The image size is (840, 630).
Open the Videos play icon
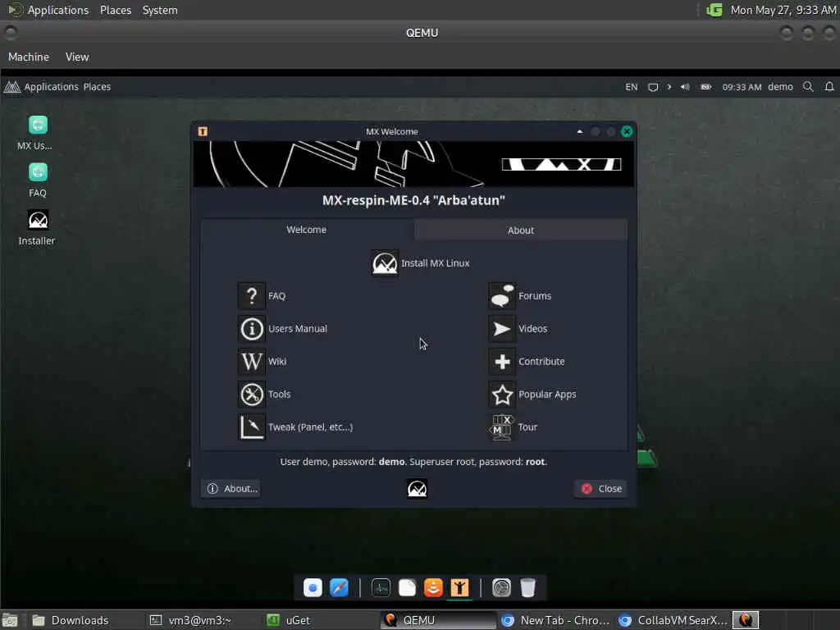(502, 328)
